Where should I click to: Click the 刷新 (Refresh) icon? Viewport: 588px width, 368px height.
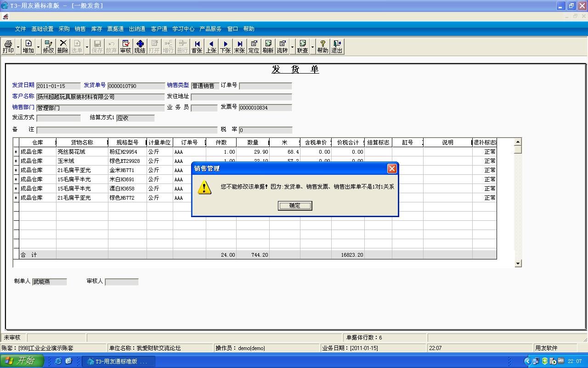[x=268, y=46]
